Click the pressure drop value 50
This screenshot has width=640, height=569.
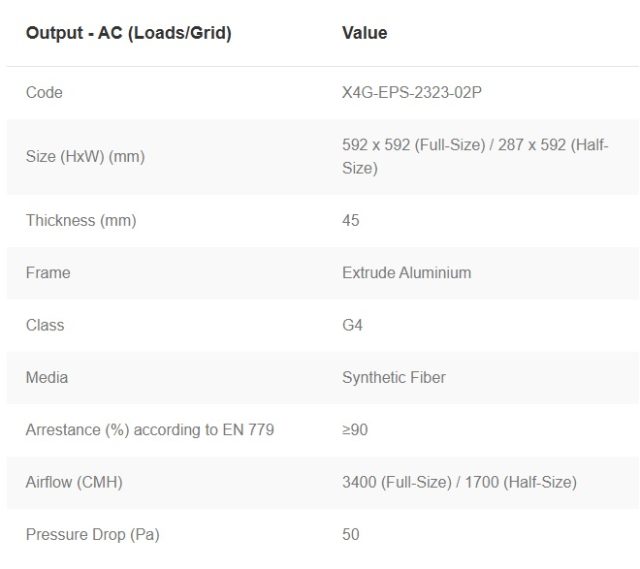350,535
